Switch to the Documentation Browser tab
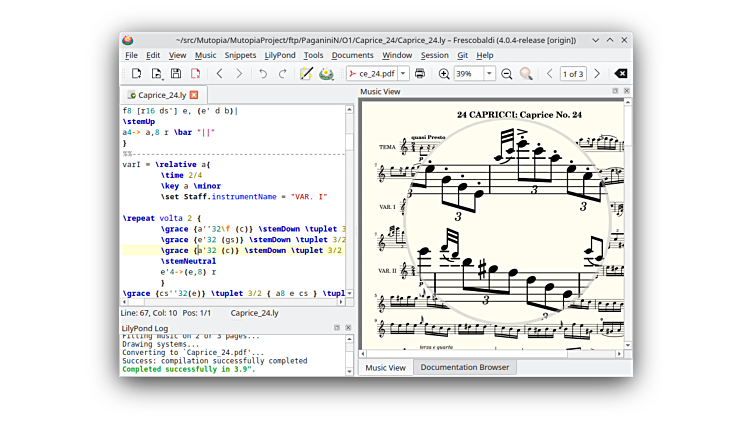This screenshot has width=752, height=423. point(464,367)
